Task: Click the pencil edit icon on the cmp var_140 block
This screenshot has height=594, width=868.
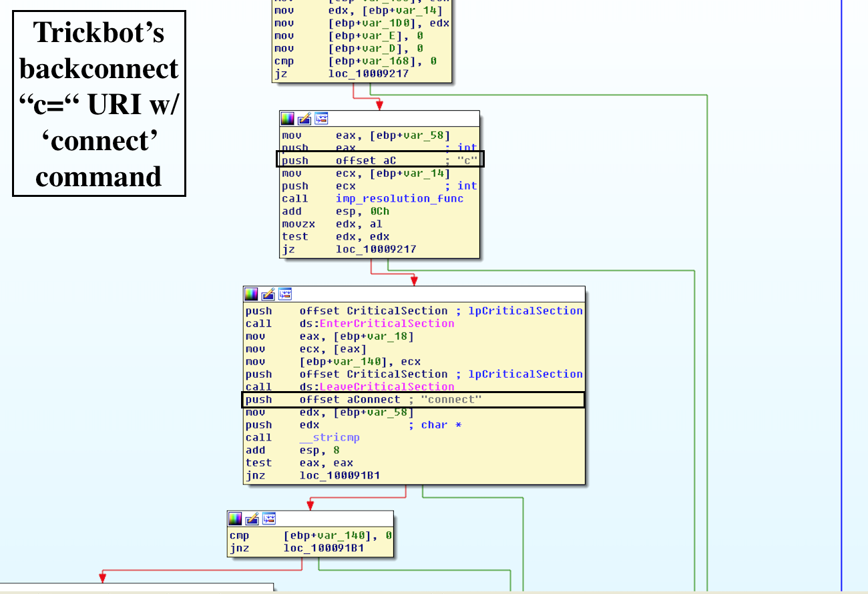Action: pyautogui.click(x=252, y=519)
